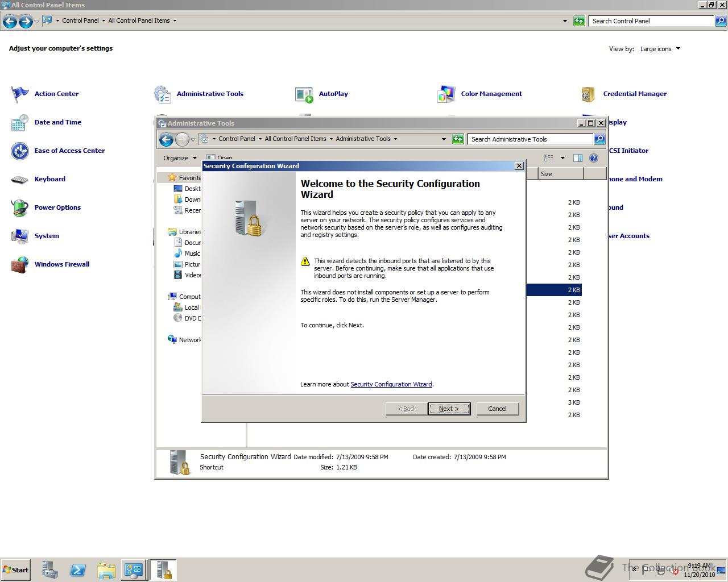Change view icon in Administrative Tools toolbar
728x582 pixels.
[549, 158]
